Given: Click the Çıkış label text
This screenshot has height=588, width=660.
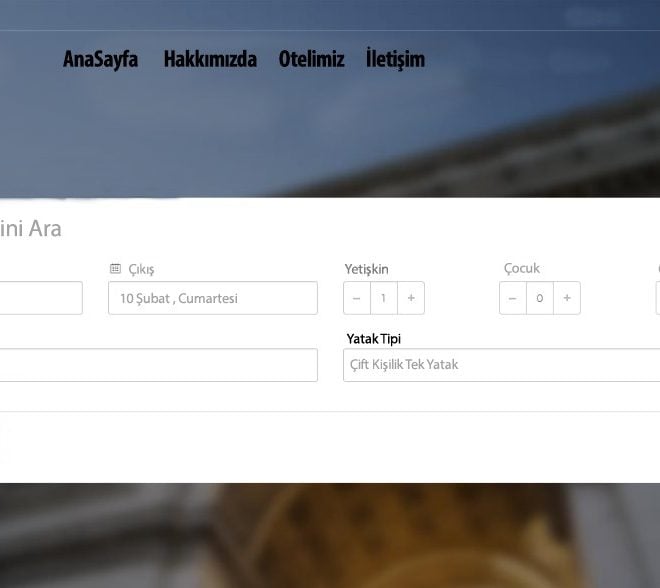Looking at the screenshot, I should click(x=141, y=269).
